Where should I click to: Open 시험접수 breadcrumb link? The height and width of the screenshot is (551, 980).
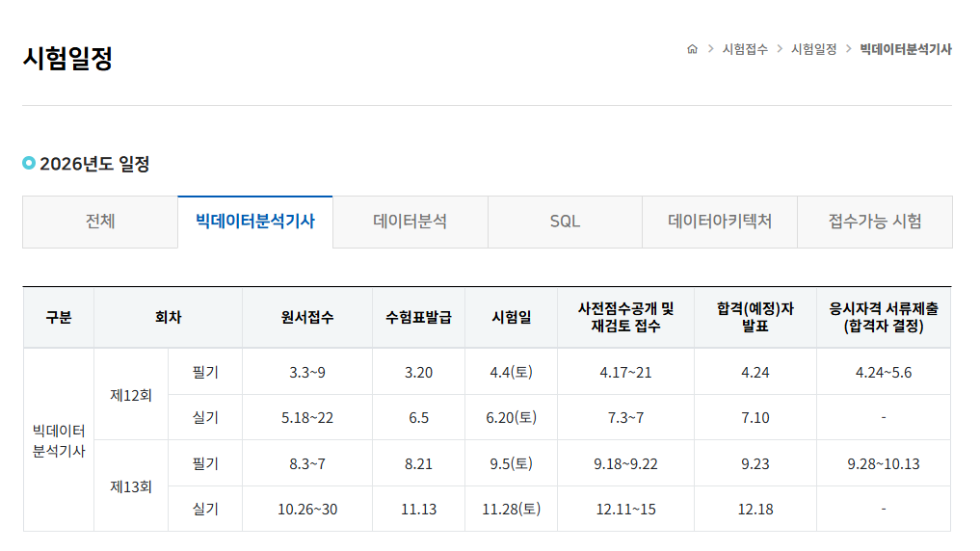click(745, 49)
